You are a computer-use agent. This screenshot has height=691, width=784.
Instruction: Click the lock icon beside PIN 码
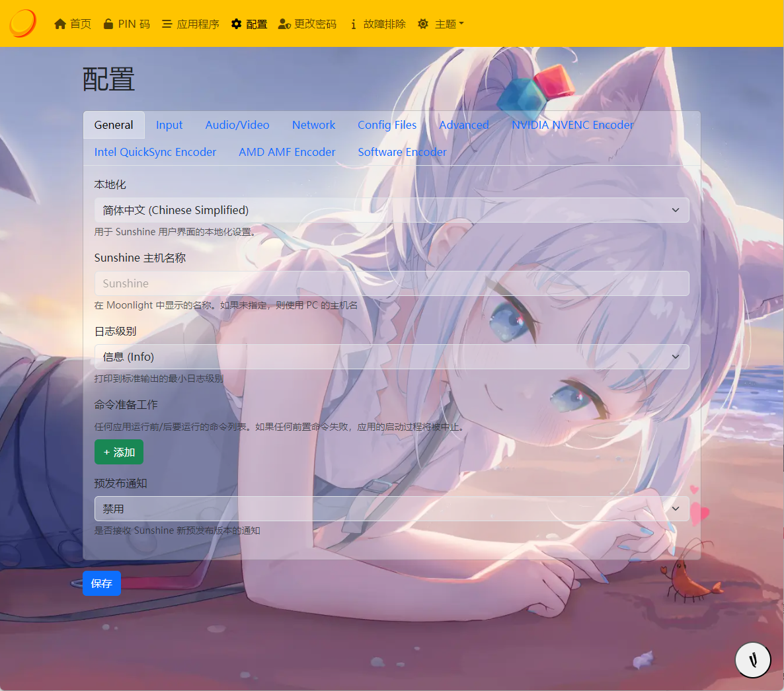108,24
